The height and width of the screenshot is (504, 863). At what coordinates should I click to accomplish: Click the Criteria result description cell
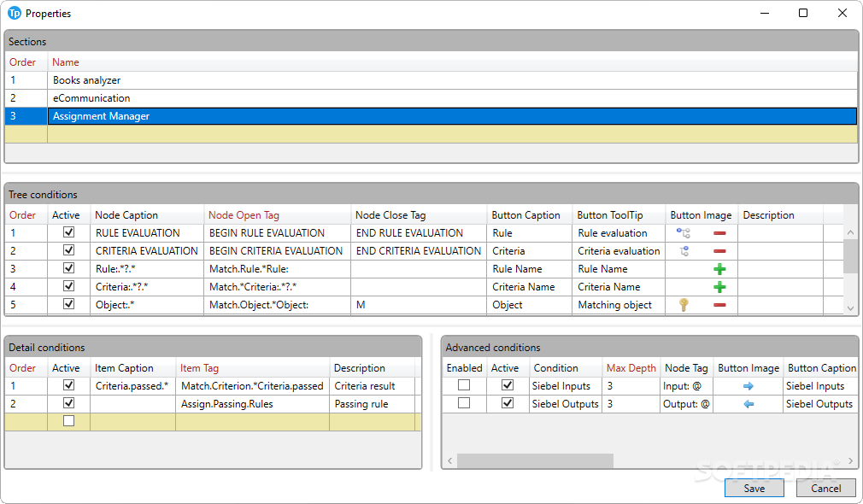click(x=372, y=386)
